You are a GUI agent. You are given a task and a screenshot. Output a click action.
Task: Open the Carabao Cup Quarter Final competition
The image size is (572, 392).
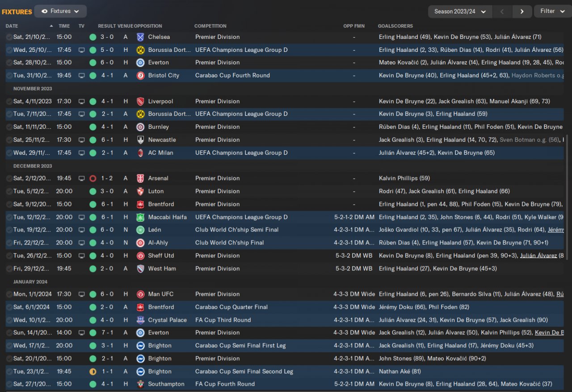(231, 307)
